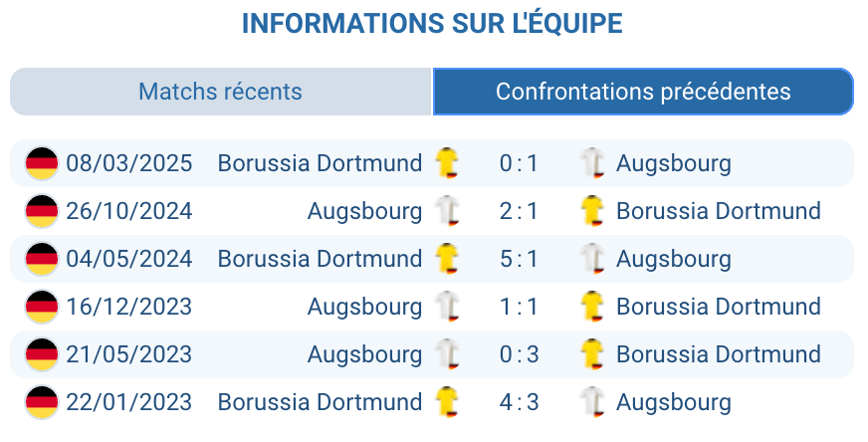
Task: Click German flag icon for 26/10/2024 match
Action: 42,211
